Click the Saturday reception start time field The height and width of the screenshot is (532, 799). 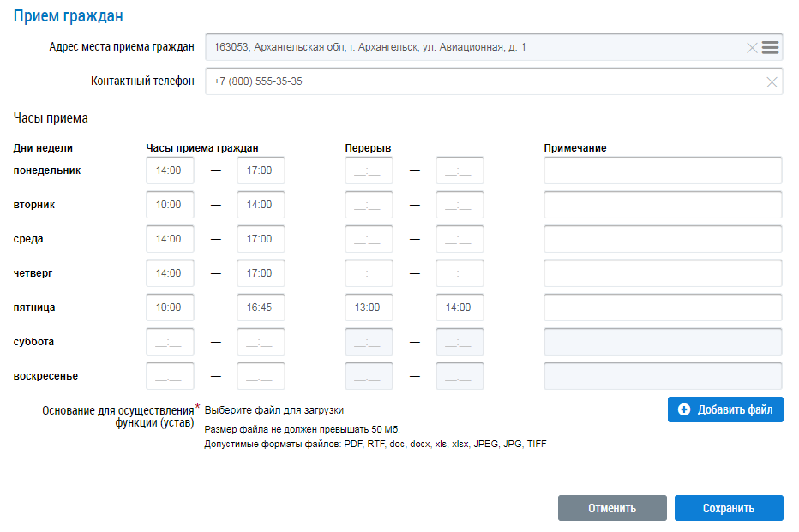[170, 342]
